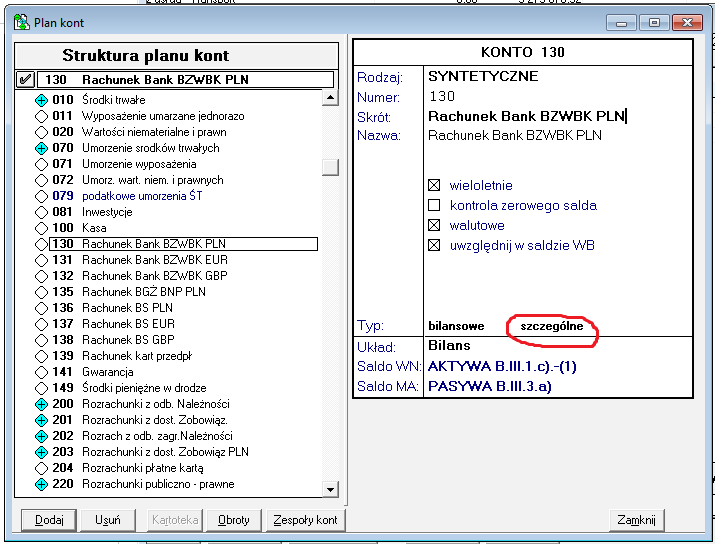Click the diamond icon of account 131
715x544 pixels.
tap(41, 260)
